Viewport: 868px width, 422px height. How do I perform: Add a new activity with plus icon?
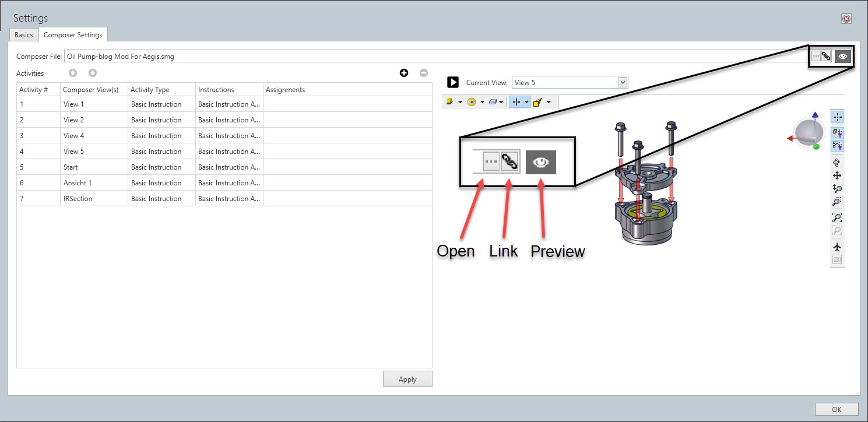point(404,73)
